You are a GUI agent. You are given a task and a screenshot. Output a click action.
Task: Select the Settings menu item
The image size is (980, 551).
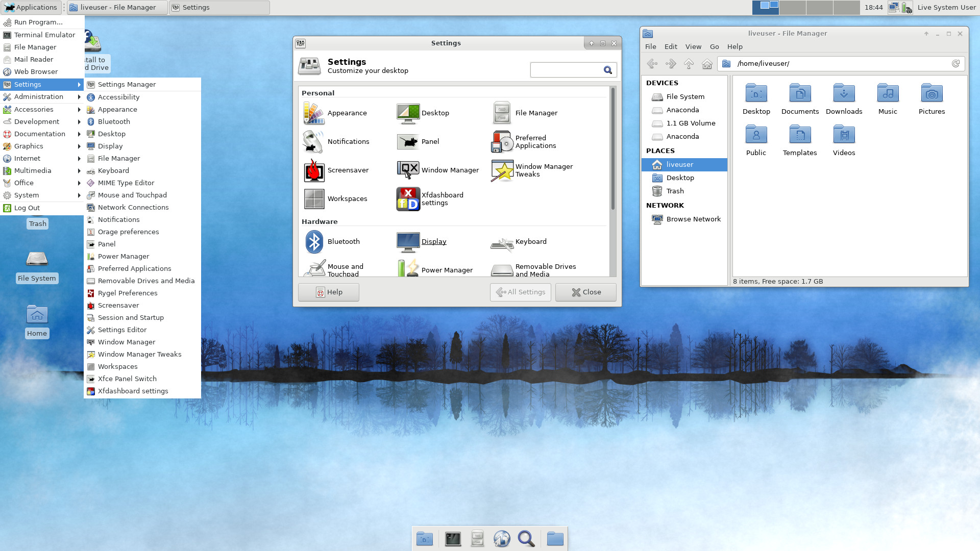(27, 84)
